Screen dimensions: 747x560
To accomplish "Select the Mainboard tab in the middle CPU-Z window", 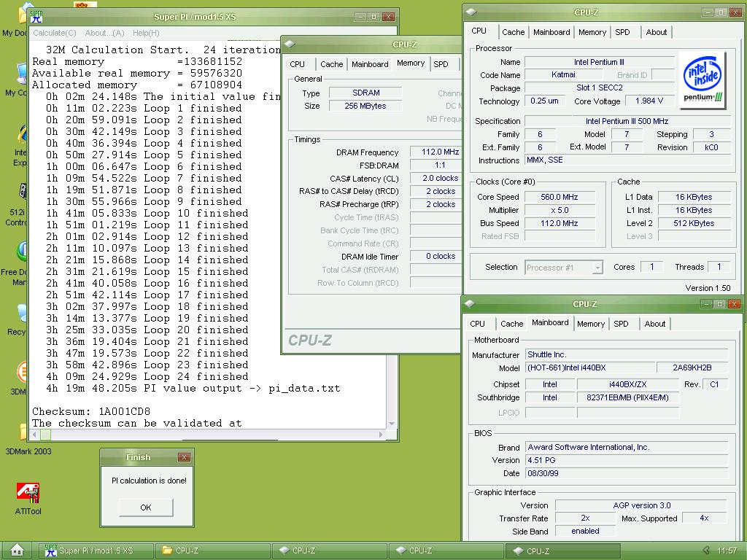I will (370, 64).
